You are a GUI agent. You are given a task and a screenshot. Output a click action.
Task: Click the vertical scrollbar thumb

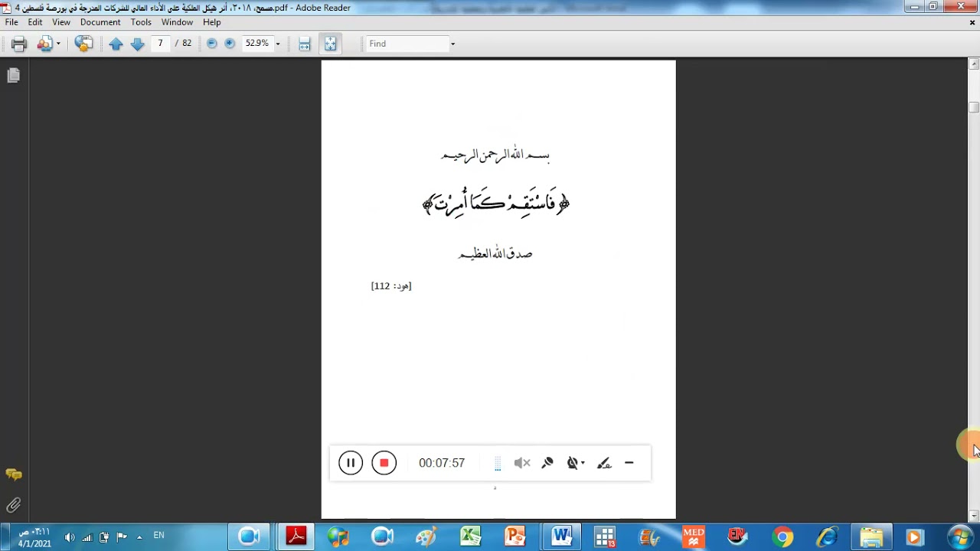click(974, 107)
